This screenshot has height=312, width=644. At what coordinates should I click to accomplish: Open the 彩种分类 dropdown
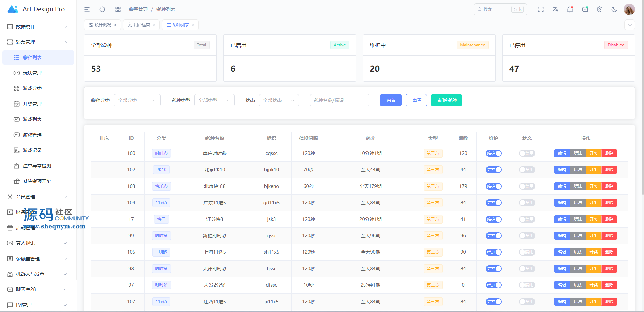tap(137, 100)
